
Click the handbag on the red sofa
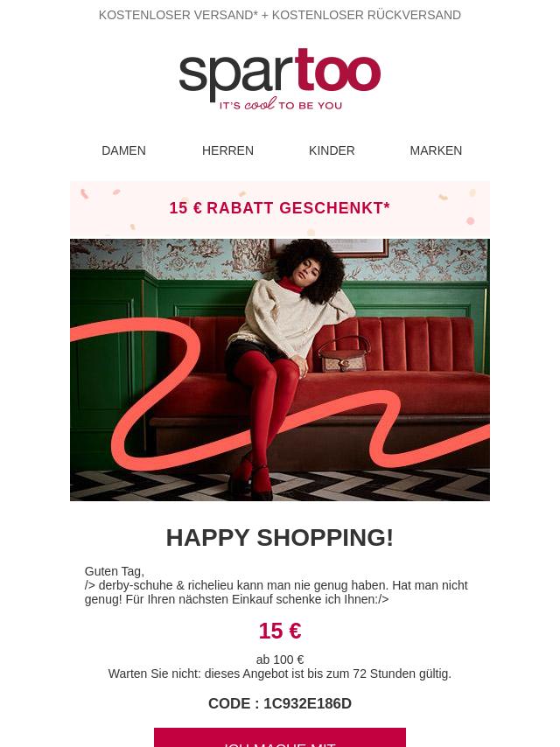pyautogui.click(x=343, y=355)
